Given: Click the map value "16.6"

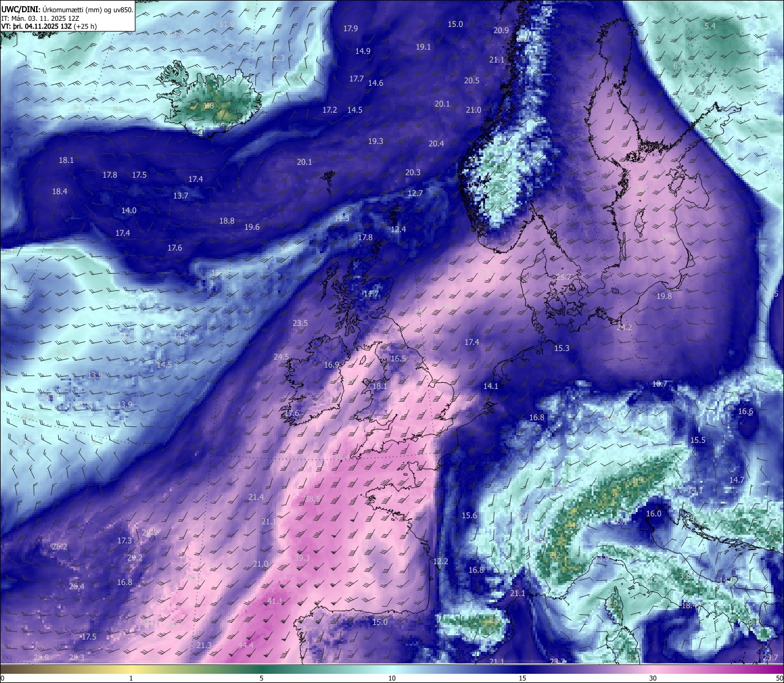Looking at the screenshot, I should [x=745, y=412].
